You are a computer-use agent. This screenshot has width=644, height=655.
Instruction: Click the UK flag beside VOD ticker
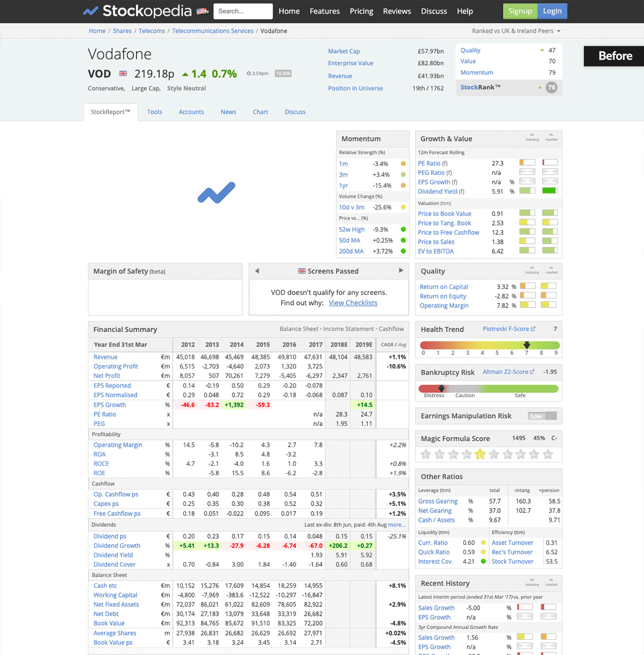click(123, 73)
